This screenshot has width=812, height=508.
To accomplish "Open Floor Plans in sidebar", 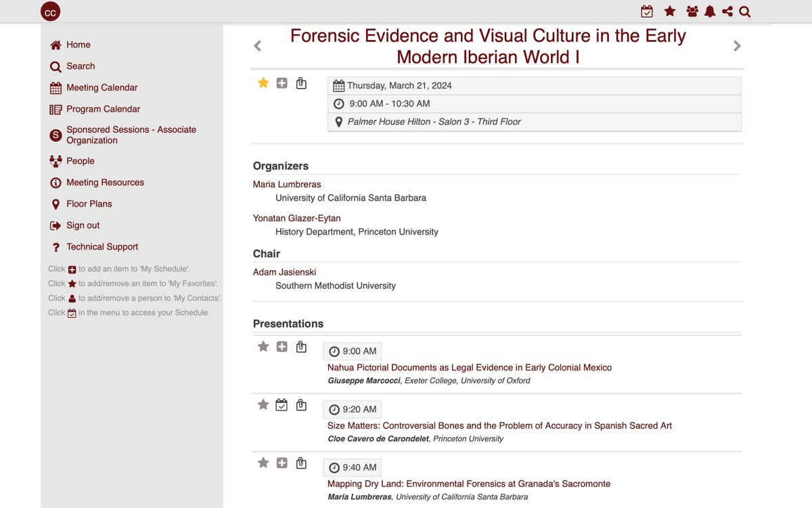I will point(89,204).
